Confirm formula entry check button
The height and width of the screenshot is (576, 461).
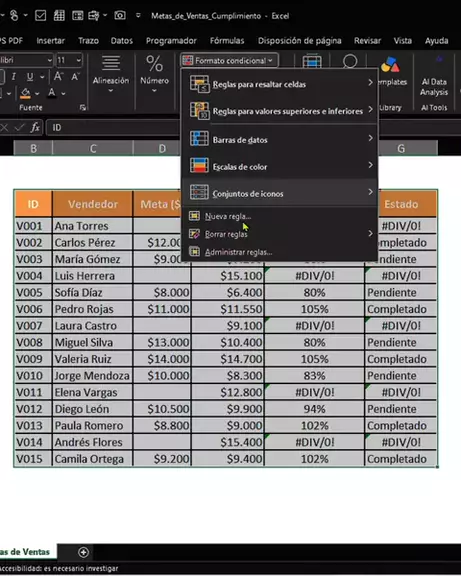click(x=19, y=127)
